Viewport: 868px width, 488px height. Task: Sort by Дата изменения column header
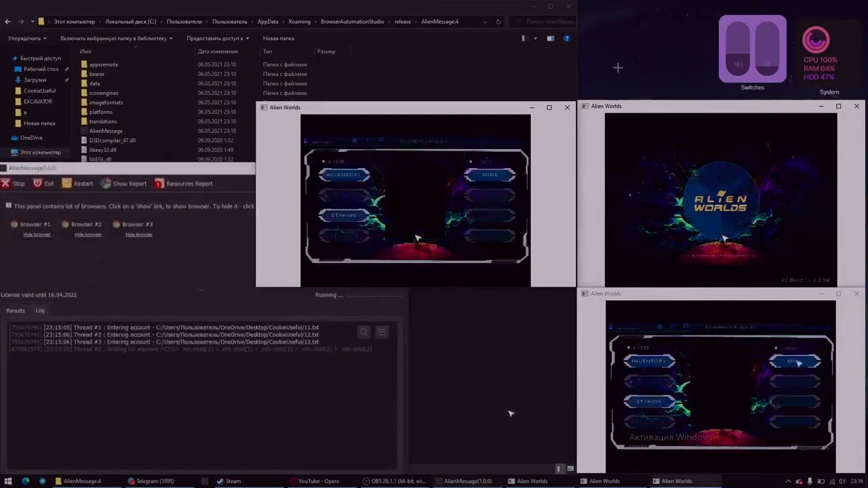pyautogui.click(x=218, y=52)
